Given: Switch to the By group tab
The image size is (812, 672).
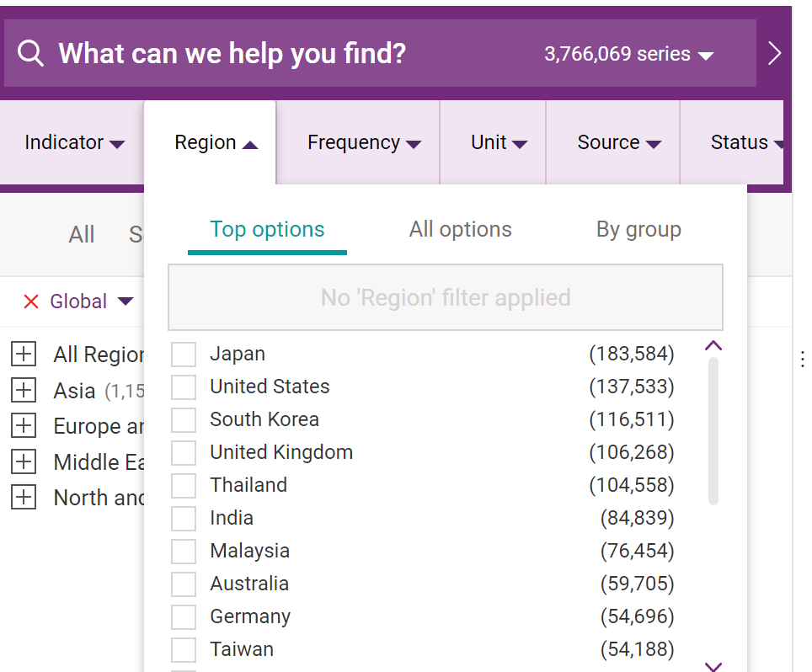Looking at the screenshot, I should pyautogui.click(x=638, y=229).
